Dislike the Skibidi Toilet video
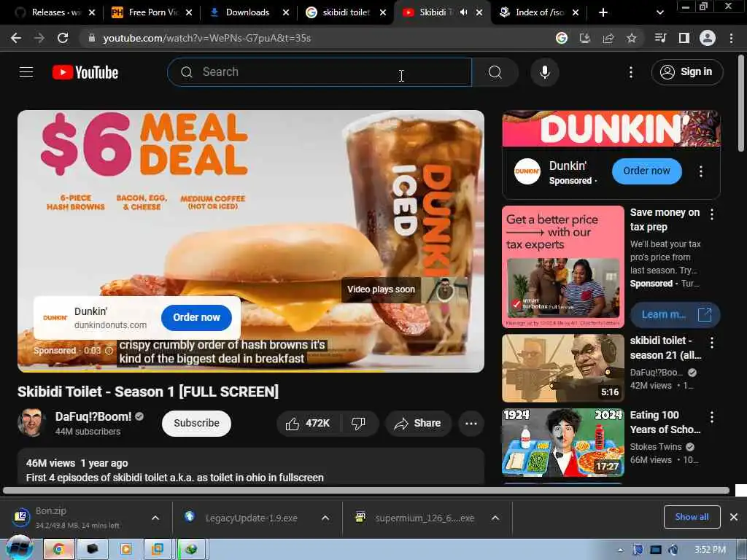 (x=358, y=424)
